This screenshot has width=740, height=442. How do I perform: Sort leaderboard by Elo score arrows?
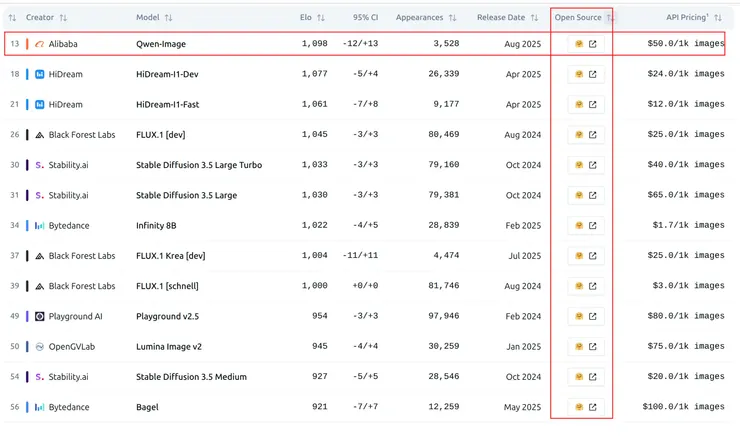(320, 17)
